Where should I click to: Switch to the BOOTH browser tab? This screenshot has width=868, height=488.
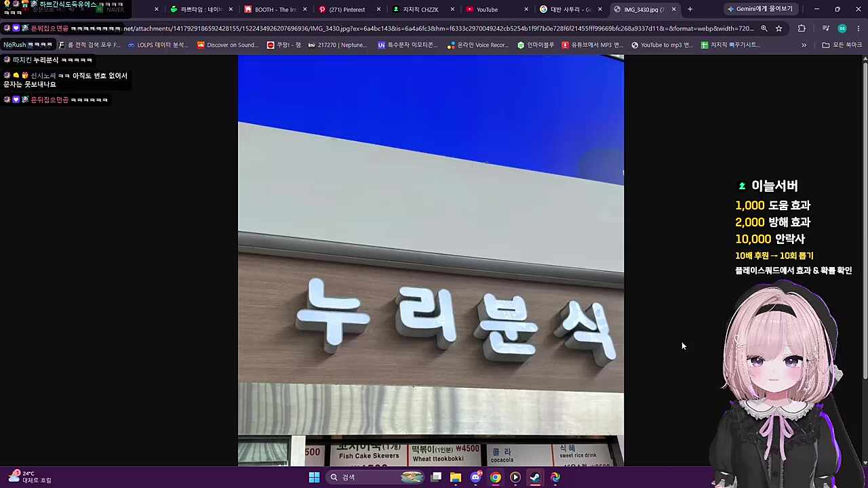click(275, 9)
